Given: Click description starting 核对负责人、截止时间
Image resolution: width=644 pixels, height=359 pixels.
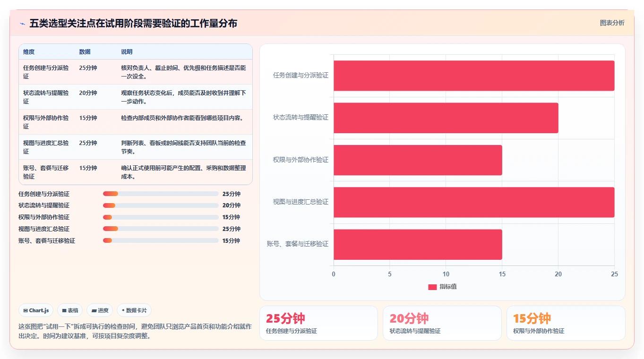Looking at the screenshot, I should point(184,72).
